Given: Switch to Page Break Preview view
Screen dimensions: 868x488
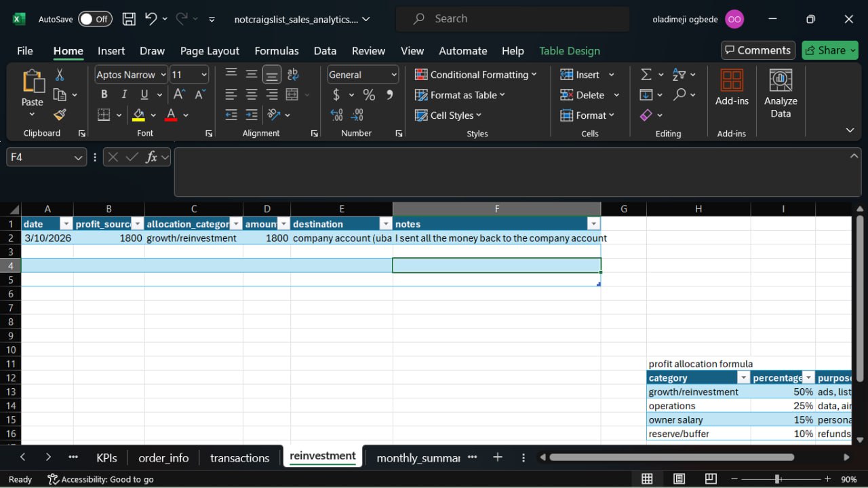Looking at the screenshot, I should 711,479.
